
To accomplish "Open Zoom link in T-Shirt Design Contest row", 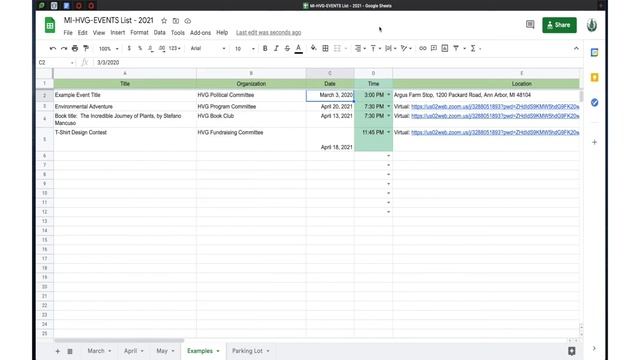I will coord(495,132).
